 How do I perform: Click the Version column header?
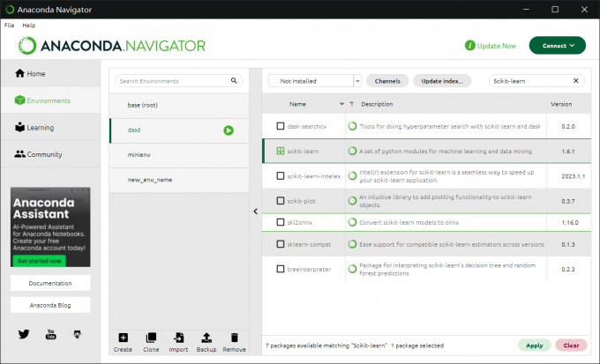[561, 104]
